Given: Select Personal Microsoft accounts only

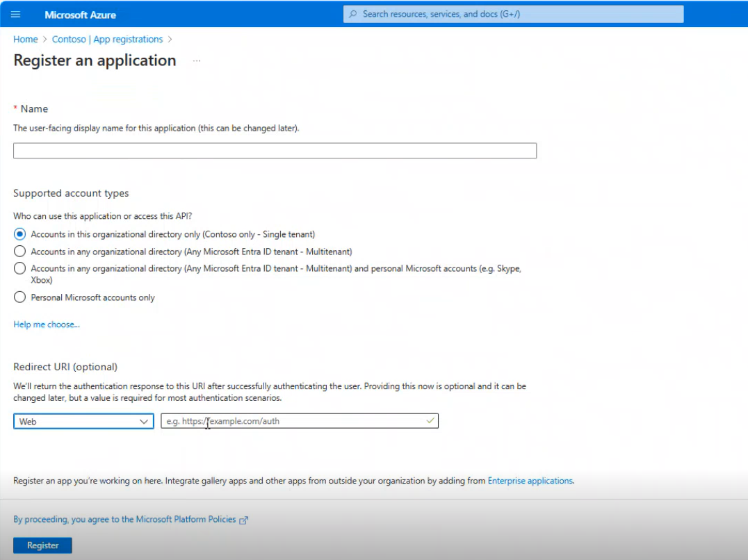Looking at the screenshot, I should 19,297.
